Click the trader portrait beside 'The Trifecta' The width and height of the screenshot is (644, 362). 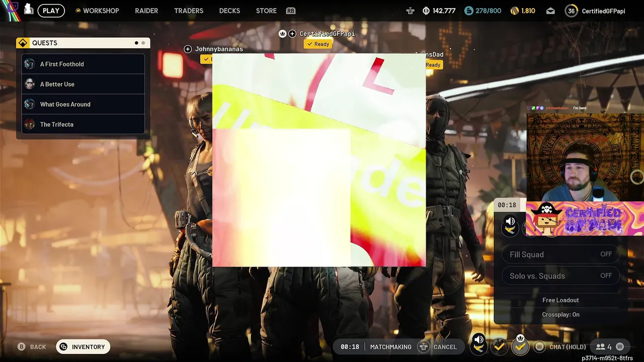(30, 124)
